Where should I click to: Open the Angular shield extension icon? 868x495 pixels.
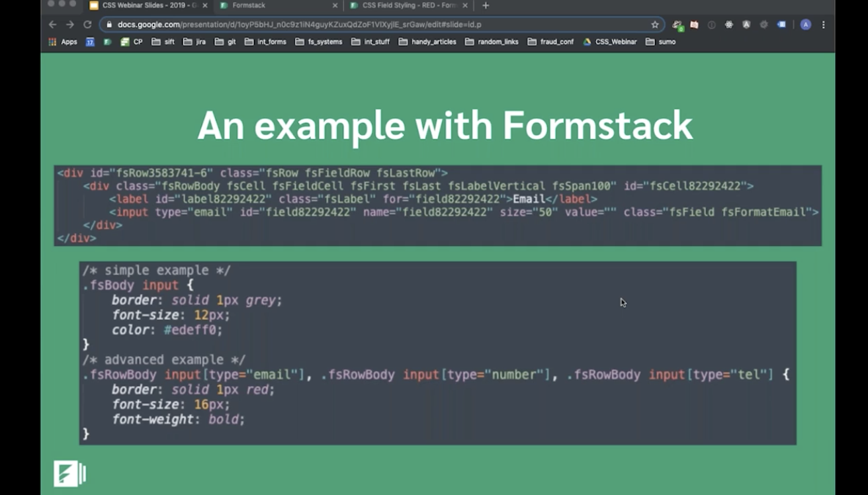click(x=746, y=24)
